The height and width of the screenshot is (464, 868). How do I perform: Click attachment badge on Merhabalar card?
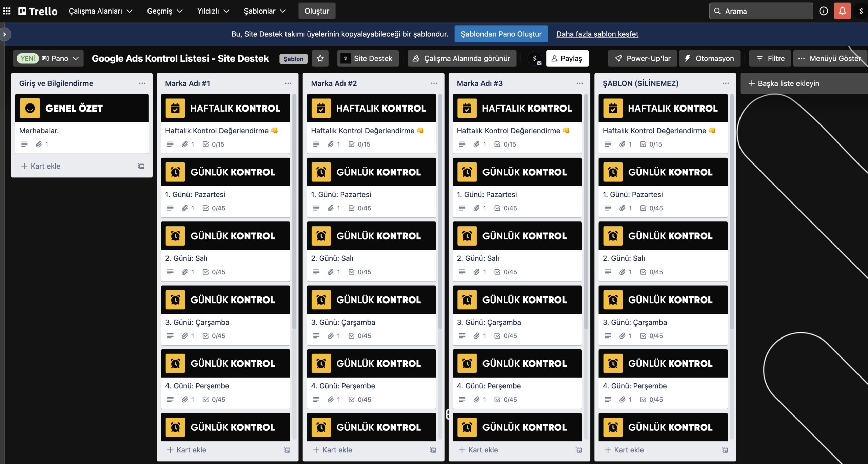point(42,144)
